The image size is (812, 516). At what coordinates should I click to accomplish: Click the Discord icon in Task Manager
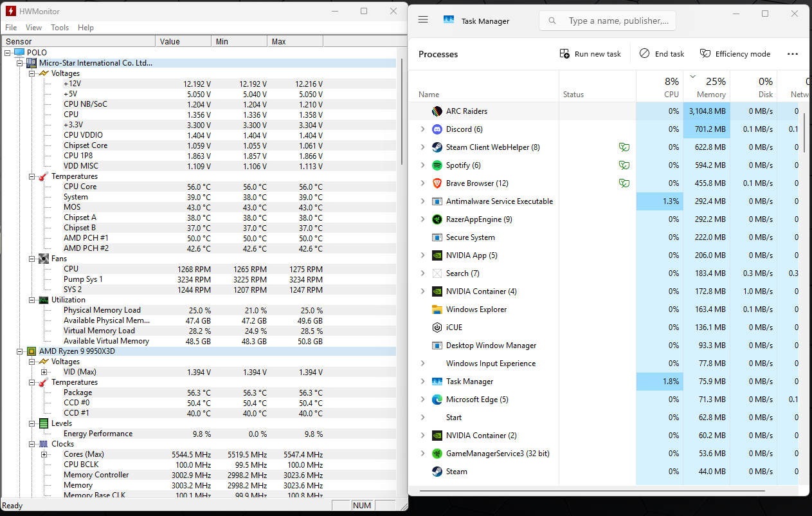[x=437, y=129]
